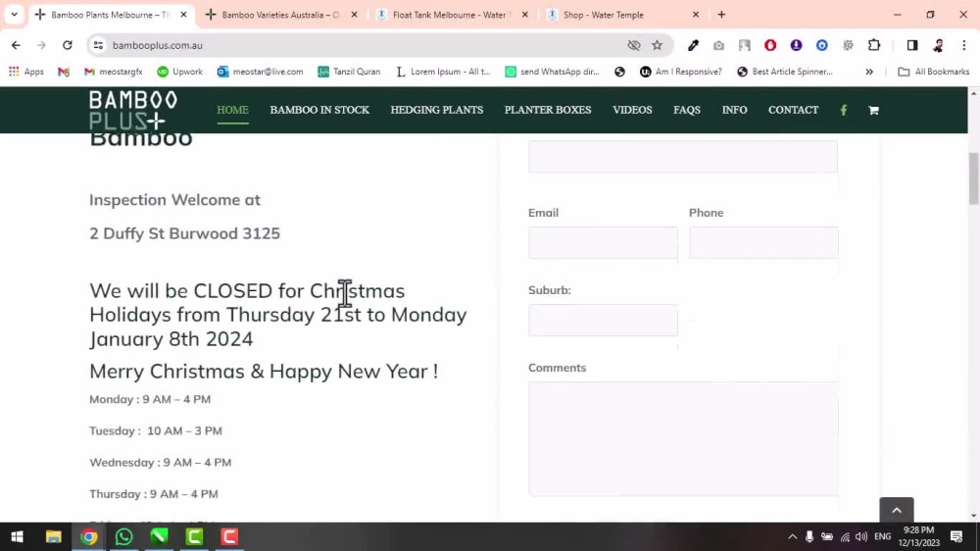The width and height of the screenshot is (980, 551).
Task: Open the send WhatsApp dir bookmark
Action: tap(553, 72)
